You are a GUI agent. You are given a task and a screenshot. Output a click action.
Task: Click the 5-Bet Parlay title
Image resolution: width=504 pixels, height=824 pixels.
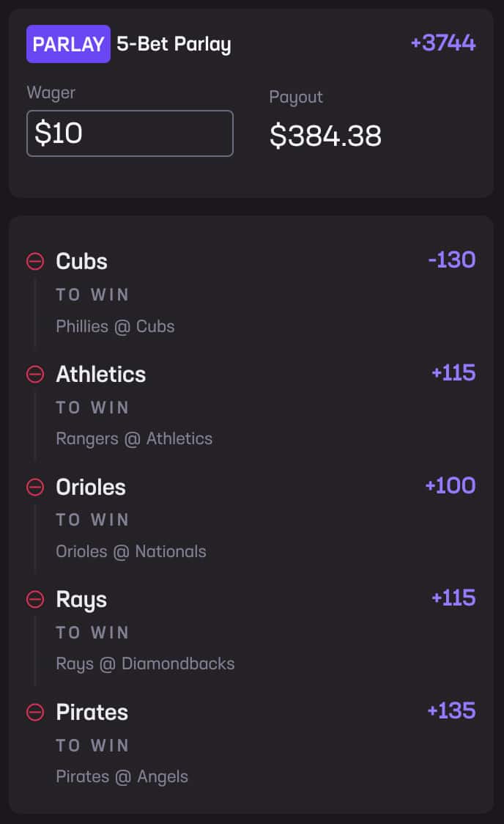click(x=173, y=43)
